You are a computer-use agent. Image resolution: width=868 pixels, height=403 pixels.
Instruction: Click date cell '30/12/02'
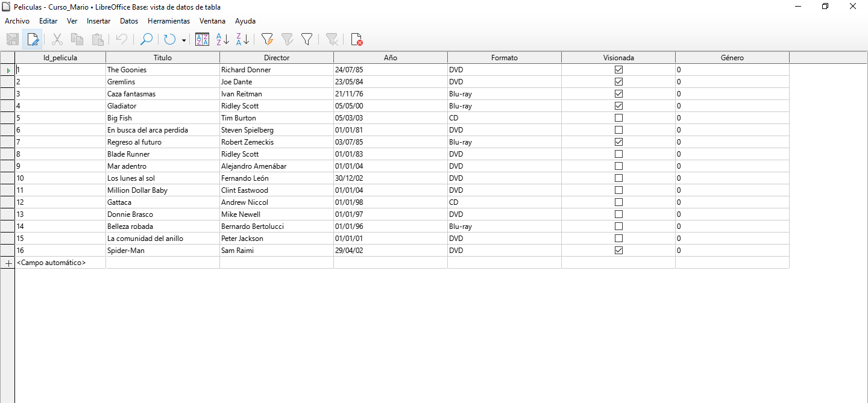tap(391, 178)
